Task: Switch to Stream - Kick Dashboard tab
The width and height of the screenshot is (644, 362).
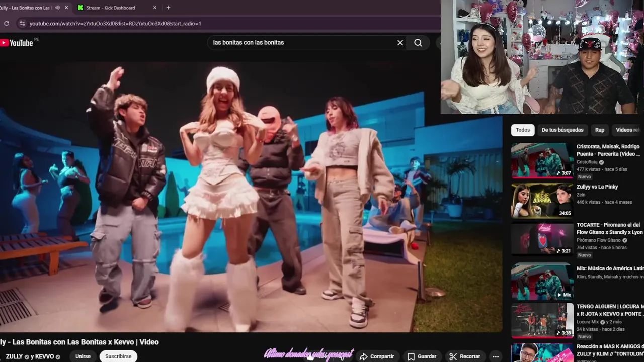Action: 117,8
